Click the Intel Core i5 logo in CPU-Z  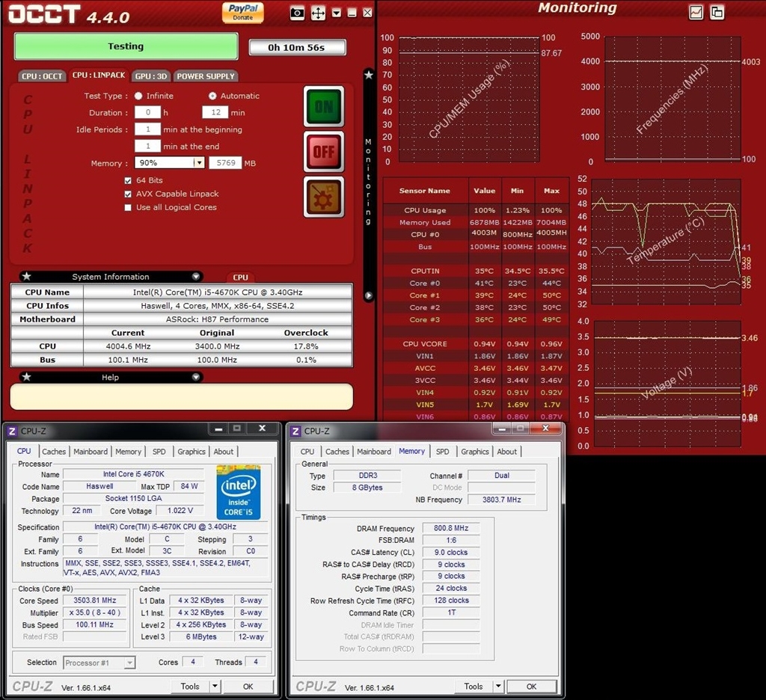click(x=239, y=492)
